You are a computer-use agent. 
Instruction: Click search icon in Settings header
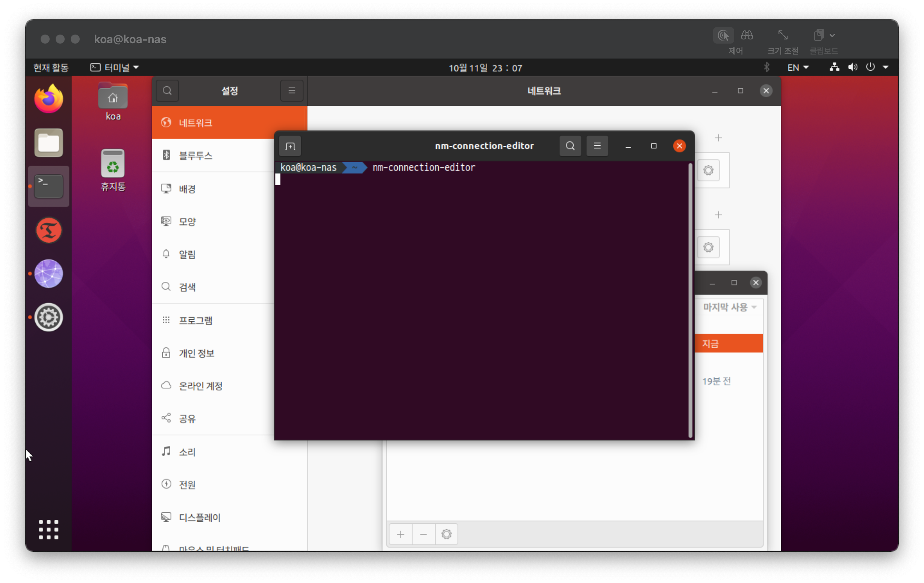point(167,91)
